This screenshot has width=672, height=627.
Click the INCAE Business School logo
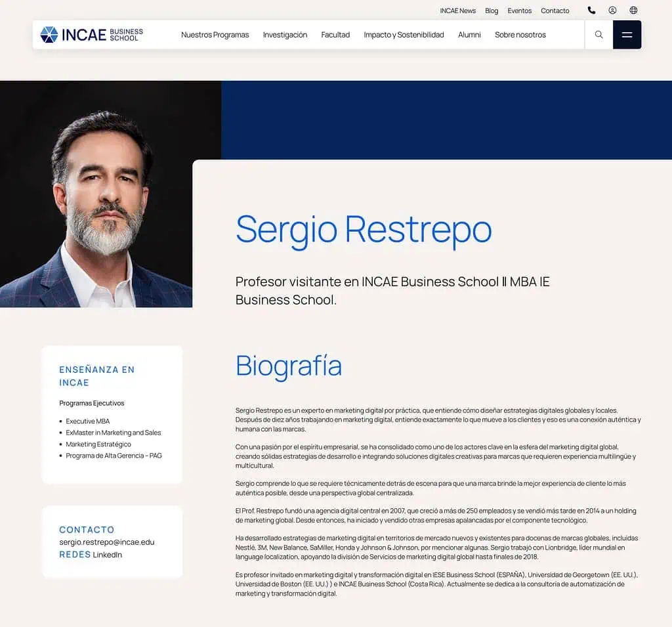click(92, 35)
